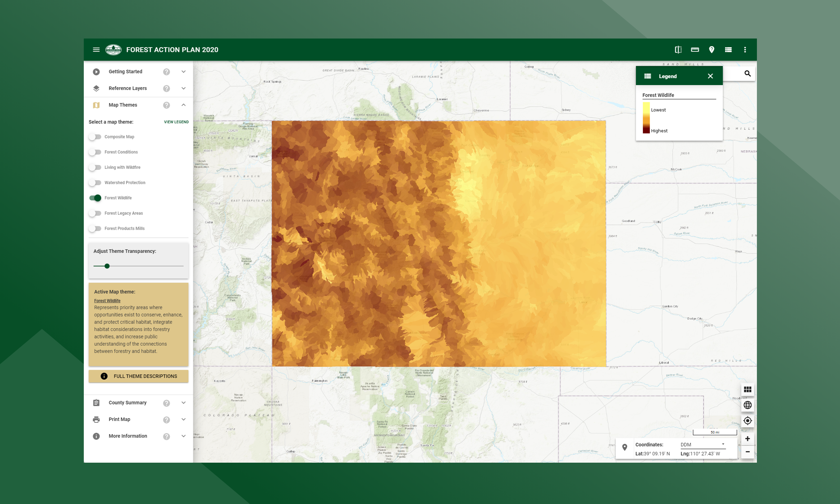The height and width of the screenshot is (504, 840).
Task: Activate the swipe compare tool icon
Action: click(678, 50)
